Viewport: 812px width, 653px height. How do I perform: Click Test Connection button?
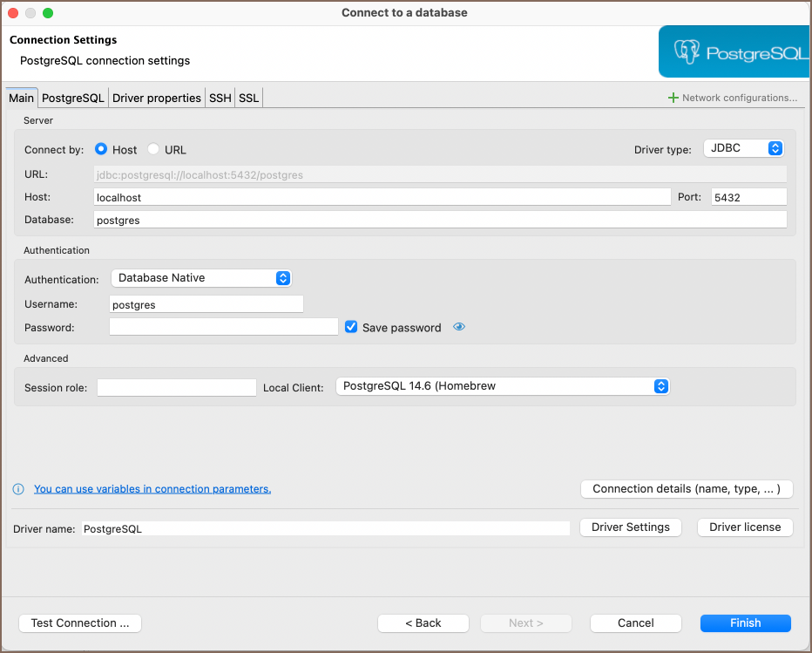coord(80,623)
